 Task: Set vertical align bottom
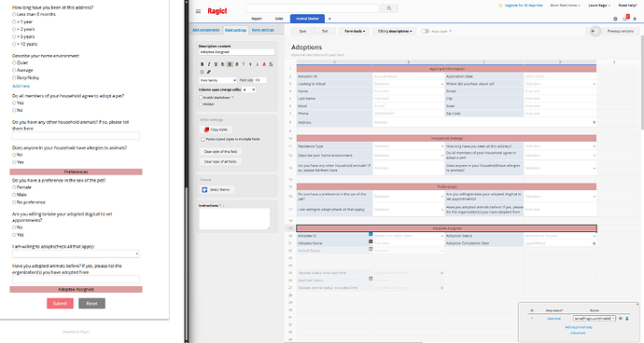258,64
